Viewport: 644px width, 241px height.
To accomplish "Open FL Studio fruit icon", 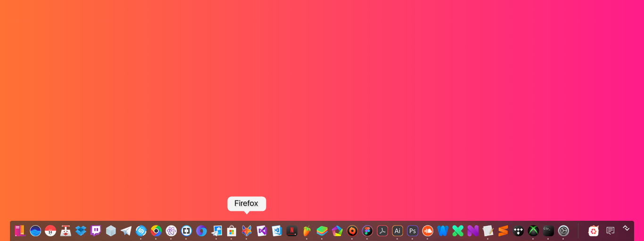I will [x=307, y=231].
